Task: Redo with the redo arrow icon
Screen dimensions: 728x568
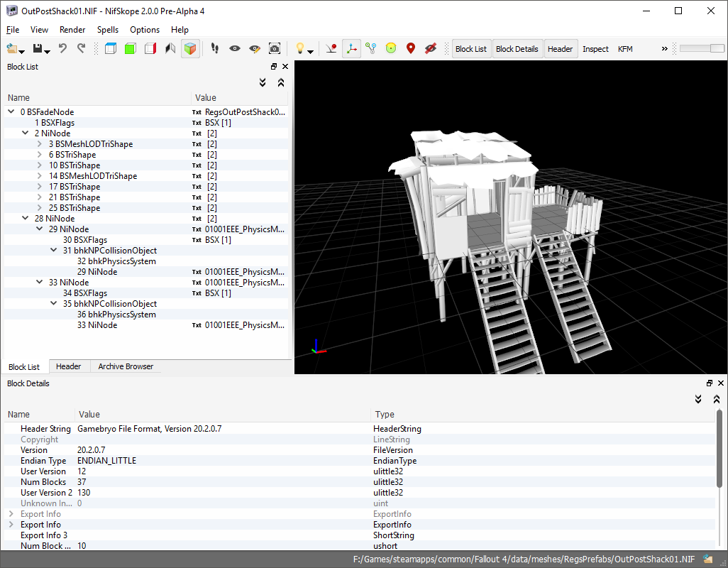Action: tap(82, 48)
